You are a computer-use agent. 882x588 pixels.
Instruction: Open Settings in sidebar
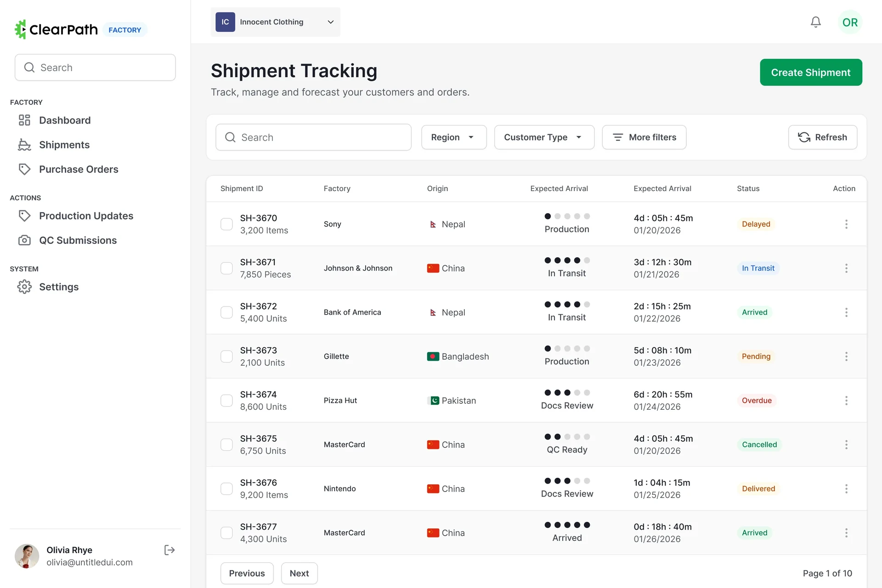(59, 287)
